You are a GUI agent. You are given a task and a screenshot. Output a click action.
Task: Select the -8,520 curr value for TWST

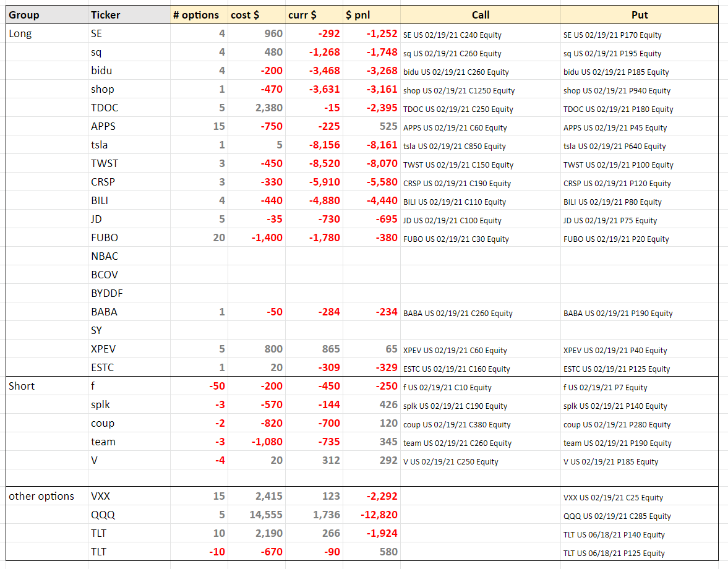[x=314, y=163]
